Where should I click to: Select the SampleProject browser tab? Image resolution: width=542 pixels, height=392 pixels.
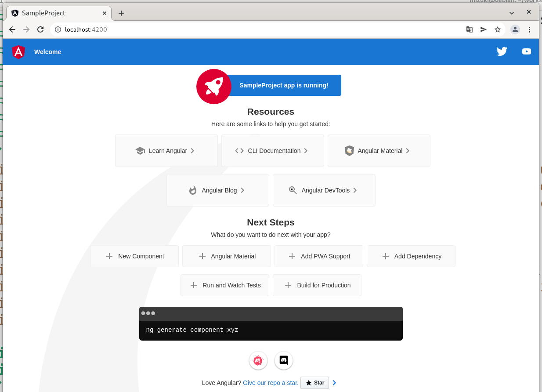click(59, 13)
